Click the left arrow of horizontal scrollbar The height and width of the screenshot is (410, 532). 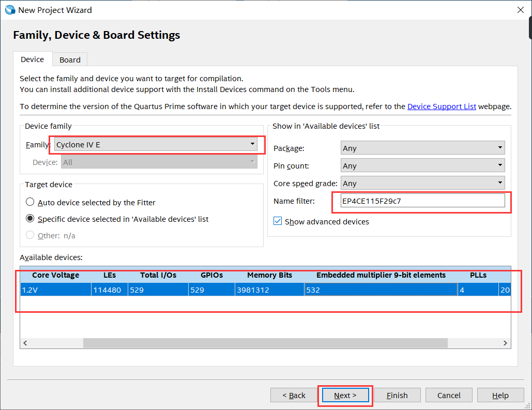click(25, 343)
